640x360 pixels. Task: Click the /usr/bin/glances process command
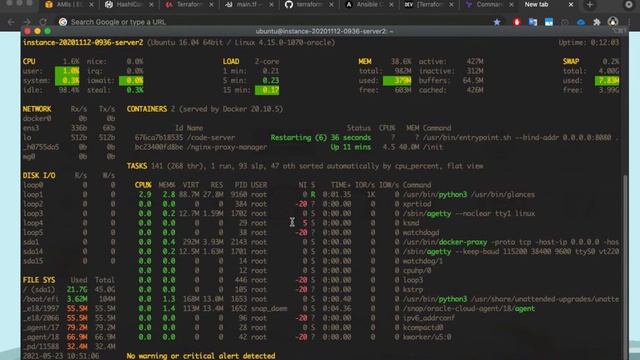tap(469, 195)
